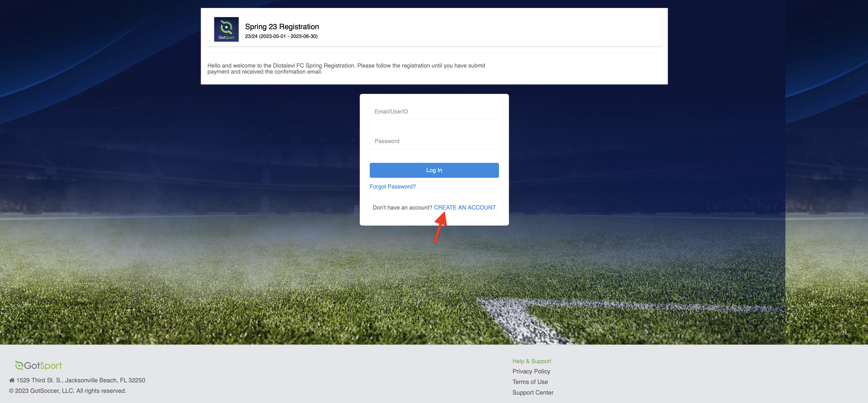
Task: Click the Jacksonville Beach address text
Action: 80,380
